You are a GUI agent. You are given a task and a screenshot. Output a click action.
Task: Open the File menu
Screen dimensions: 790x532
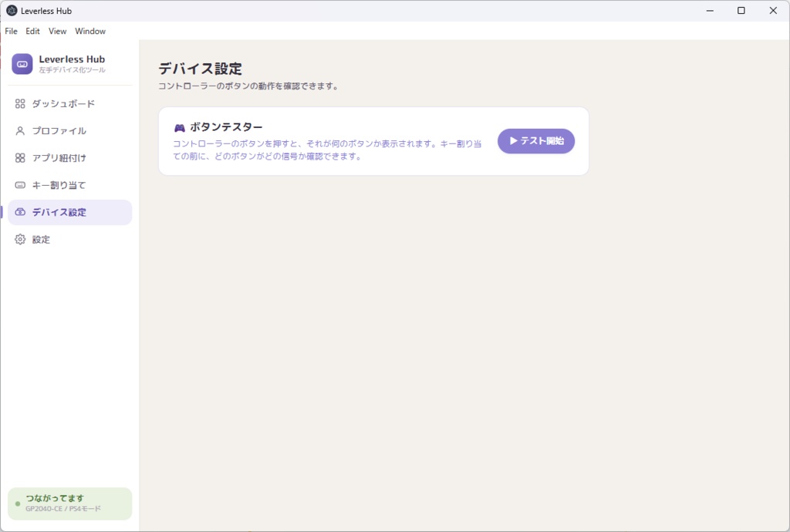(11, 31)
